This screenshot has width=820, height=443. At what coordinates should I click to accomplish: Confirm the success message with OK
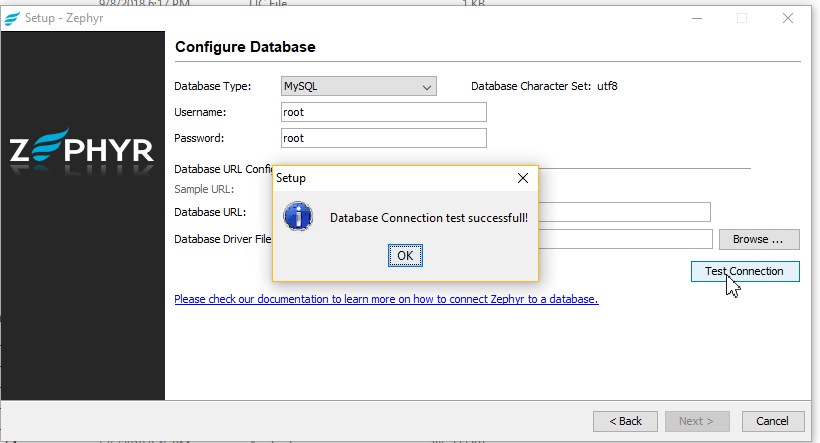pyautogui.click(x=405, y=256)
